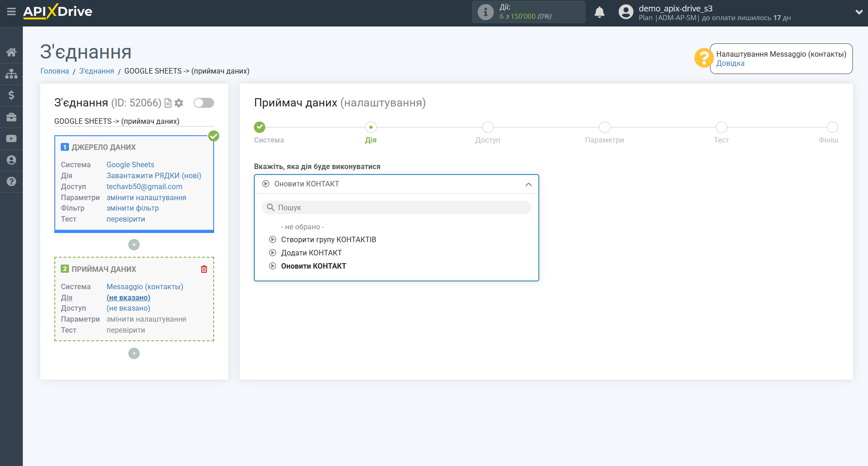Select the 'Створити групу КОНТАКТІВ' option
Screen dimensions: 868x466
pyautogui.click(x=328, y=239)
